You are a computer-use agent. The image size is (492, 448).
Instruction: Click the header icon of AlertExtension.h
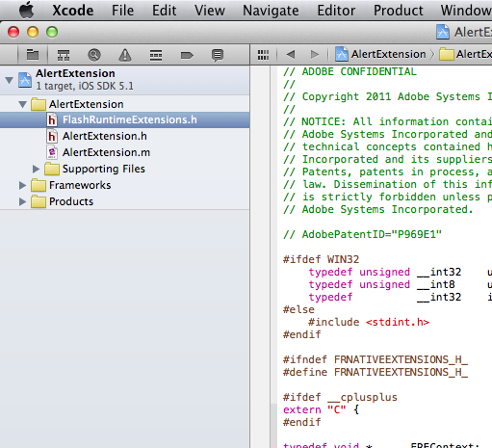(x=52, y=136)
